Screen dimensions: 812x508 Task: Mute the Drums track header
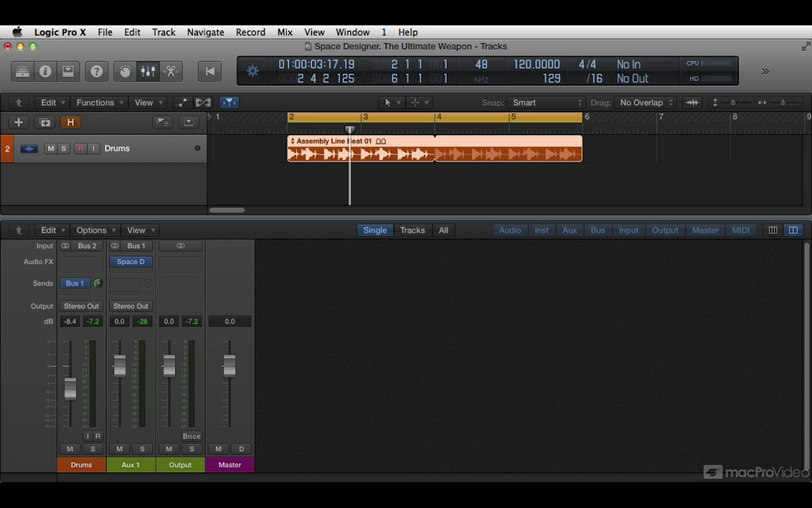51,149
